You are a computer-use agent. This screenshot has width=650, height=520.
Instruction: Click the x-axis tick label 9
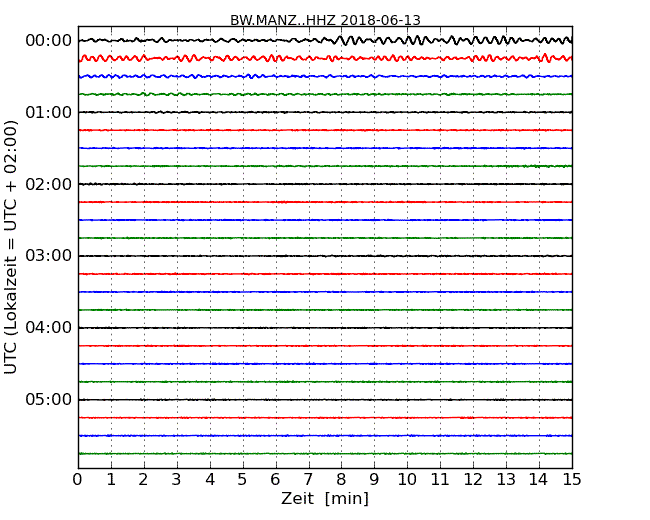[x=374, y=480]
